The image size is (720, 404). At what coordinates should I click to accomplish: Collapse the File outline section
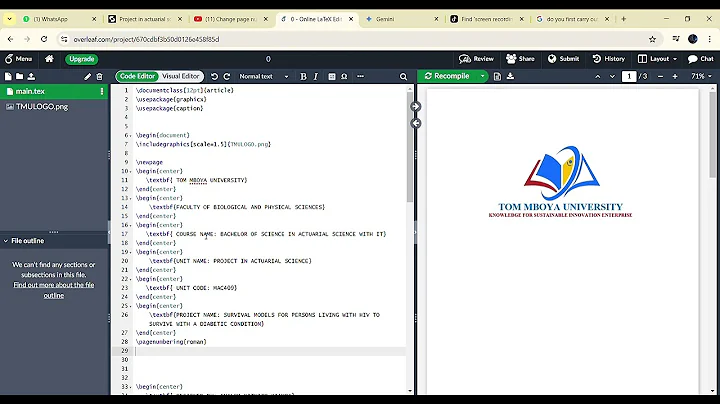[6, 241]
